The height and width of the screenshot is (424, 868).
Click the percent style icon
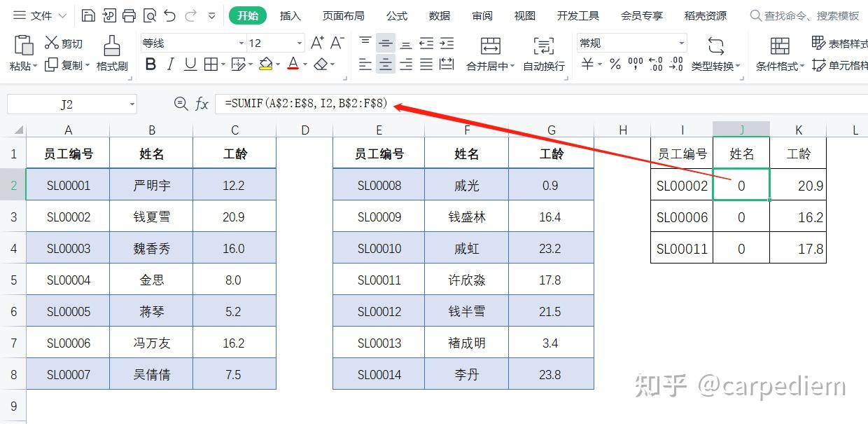615,65
